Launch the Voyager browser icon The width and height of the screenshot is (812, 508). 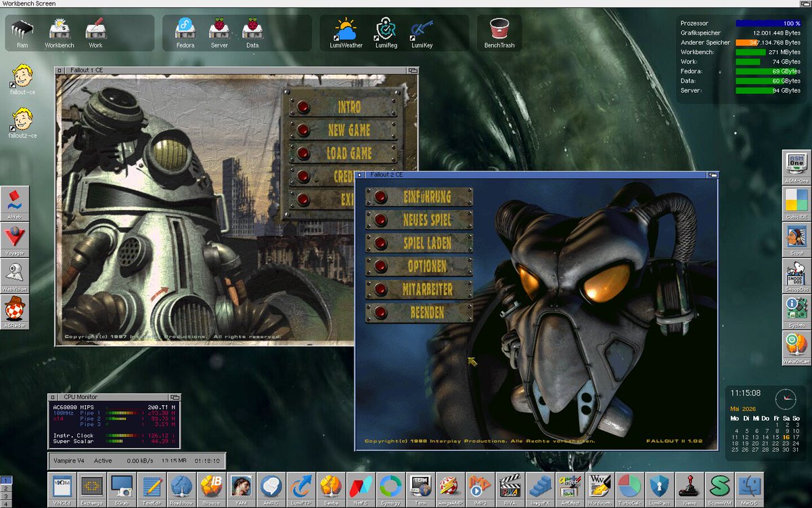pos(15,240)
